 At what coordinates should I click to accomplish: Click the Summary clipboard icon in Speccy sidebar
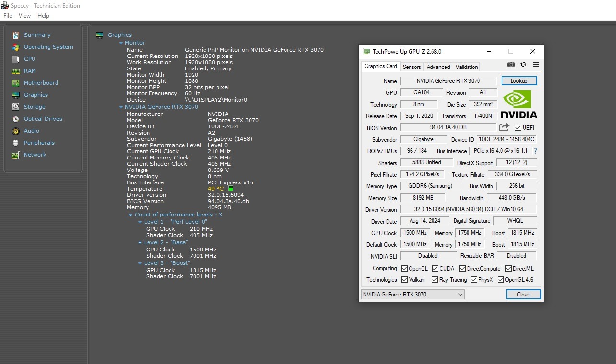[16, 35]
